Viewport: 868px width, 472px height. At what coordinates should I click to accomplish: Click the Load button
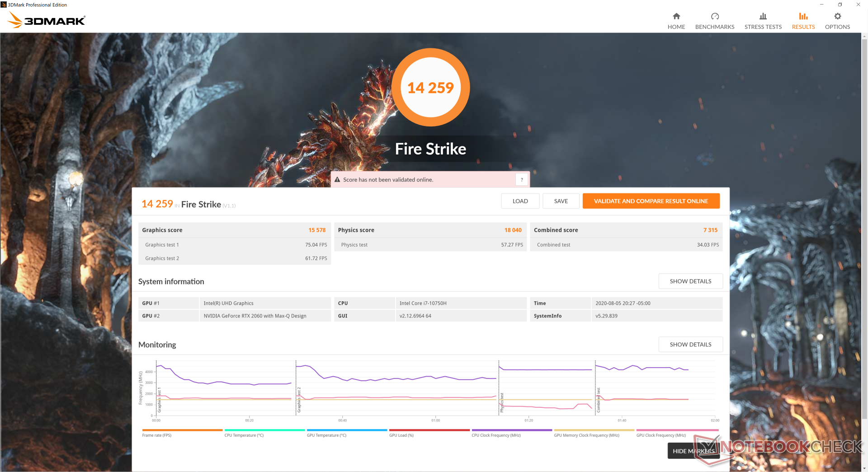coord(520,201)
